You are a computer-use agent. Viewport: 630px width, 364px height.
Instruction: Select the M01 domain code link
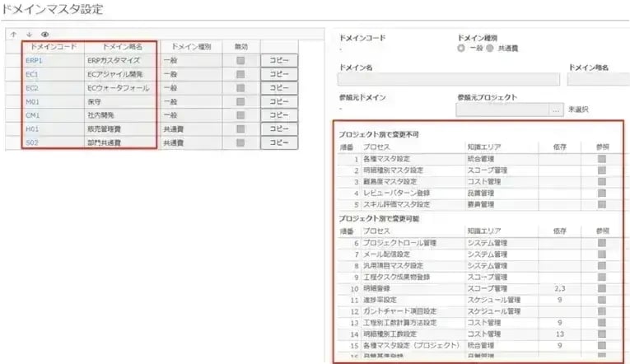(32, 101)
